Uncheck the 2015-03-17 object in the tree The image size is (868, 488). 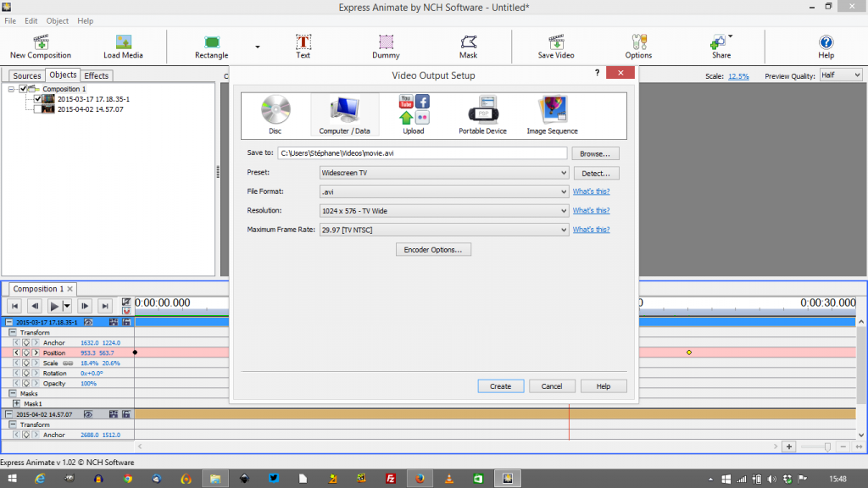pyautogui.click(x=37, y=99)
